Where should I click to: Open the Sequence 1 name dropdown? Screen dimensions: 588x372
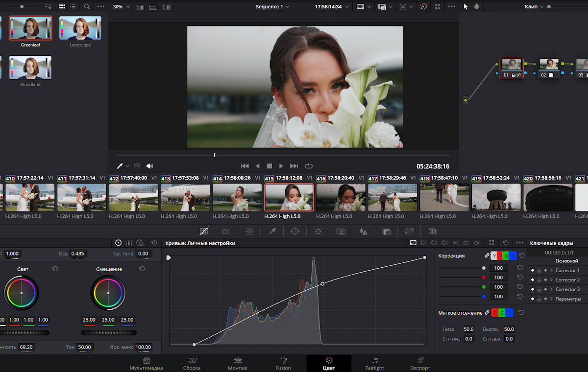pos(272,7)
